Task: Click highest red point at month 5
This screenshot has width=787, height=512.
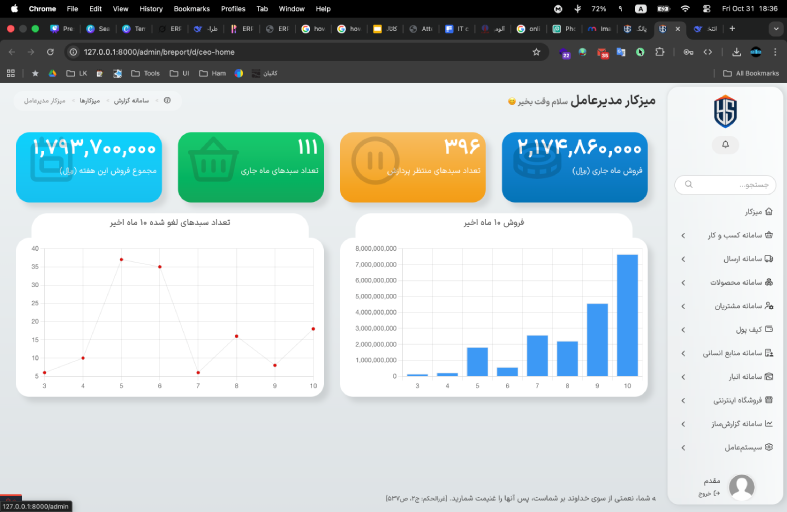Action: coord(121,260)
